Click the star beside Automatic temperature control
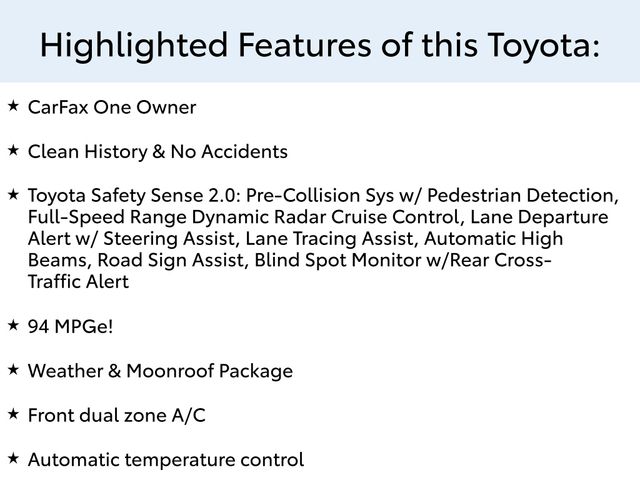 point(13,457)
